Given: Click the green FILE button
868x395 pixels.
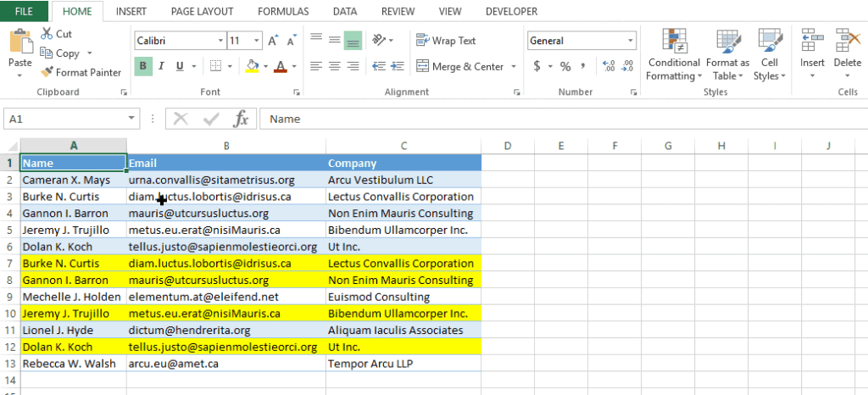Looking at the screenshot, I should coord(25,12).
